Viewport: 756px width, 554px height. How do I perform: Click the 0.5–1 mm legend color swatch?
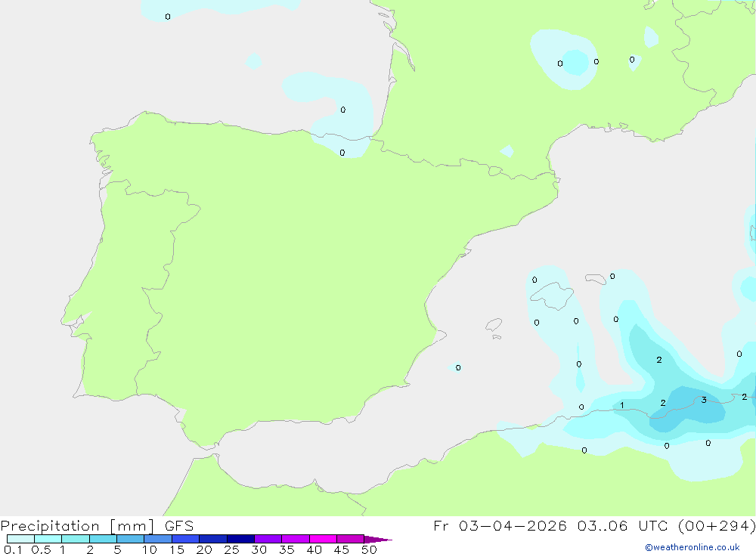pyautogui.click(x=48, y=539)
